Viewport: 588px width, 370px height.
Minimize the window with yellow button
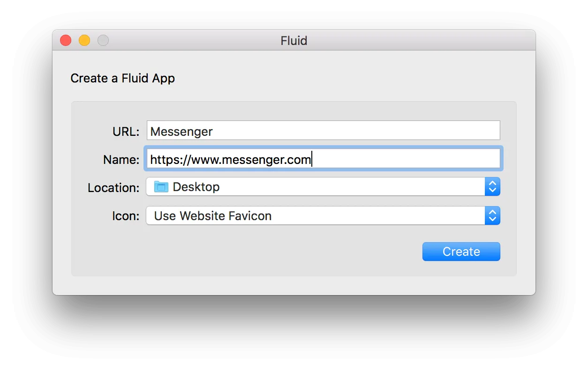84,41
